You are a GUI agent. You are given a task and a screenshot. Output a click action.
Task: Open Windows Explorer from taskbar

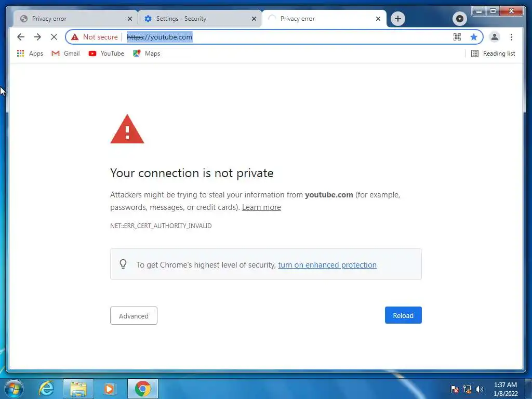tap(78, 389)
